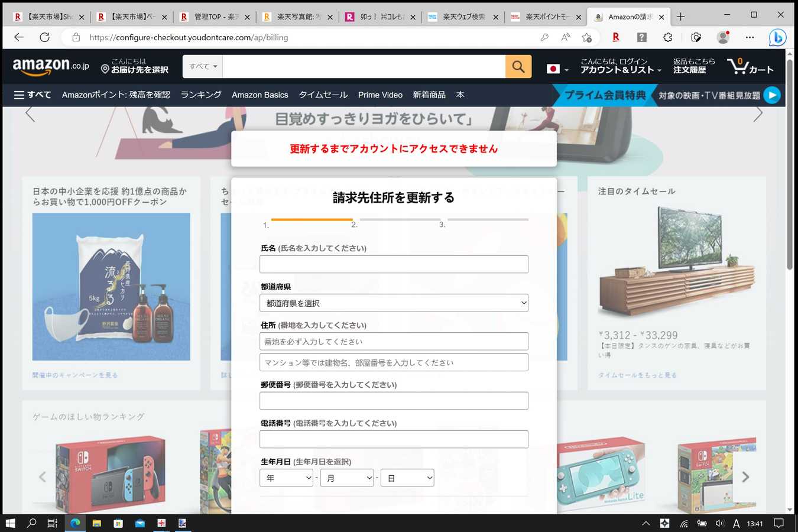Click the browser extensions puzzle icon
The height and width of the screenshot is (532, 798).
tap(668, 37)
